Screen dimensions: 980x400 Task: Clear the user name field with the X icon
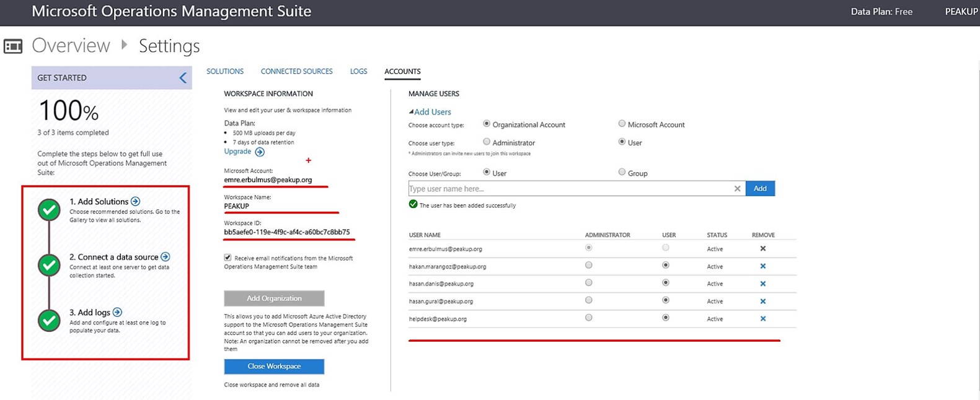(x=737, y=189)
